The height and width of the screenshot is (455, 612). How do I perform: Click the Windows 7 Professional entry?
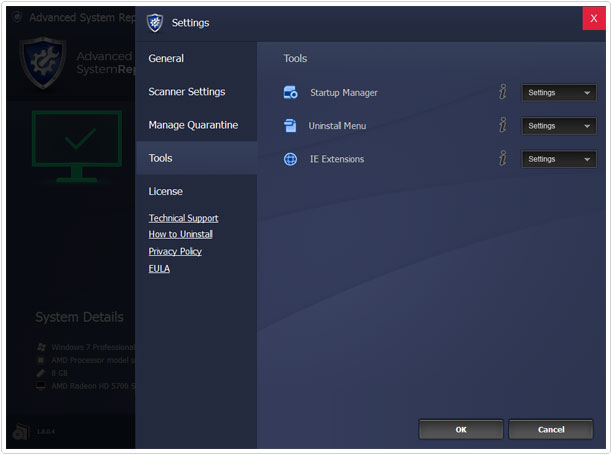(x=93, y=347)
